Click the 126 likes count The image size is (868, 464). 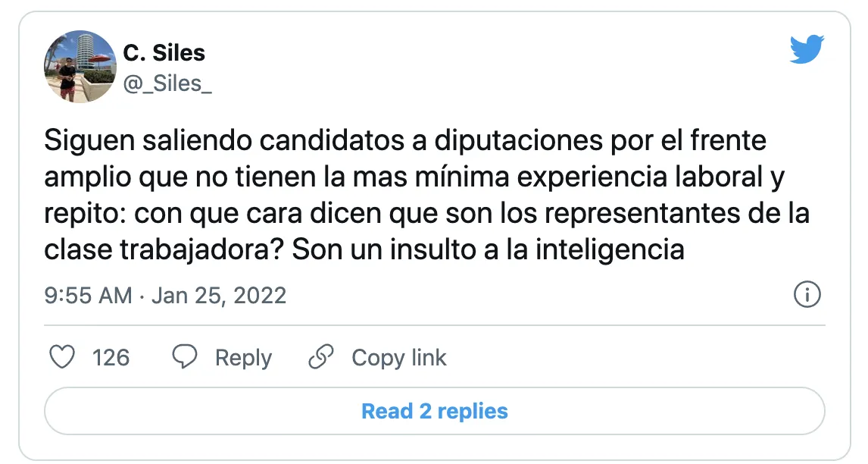pos(111,358)
